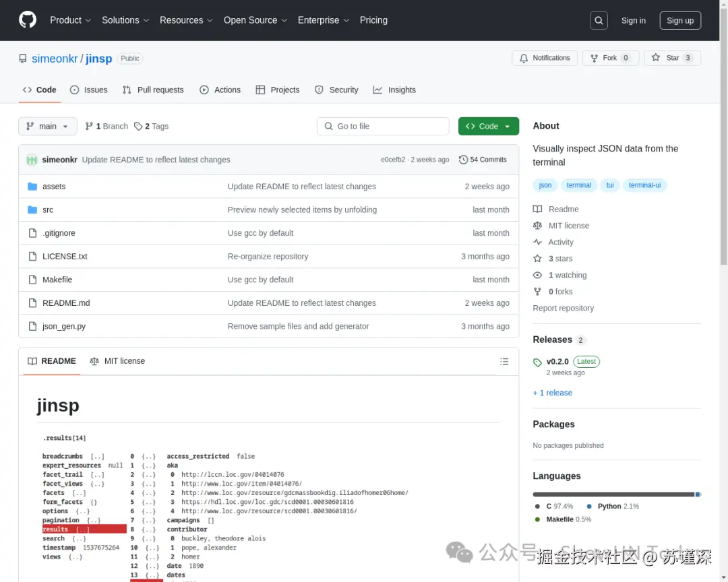Click the Python blue dot in Languages
This screenshot has width=728, height=582.
pos(589,507)
